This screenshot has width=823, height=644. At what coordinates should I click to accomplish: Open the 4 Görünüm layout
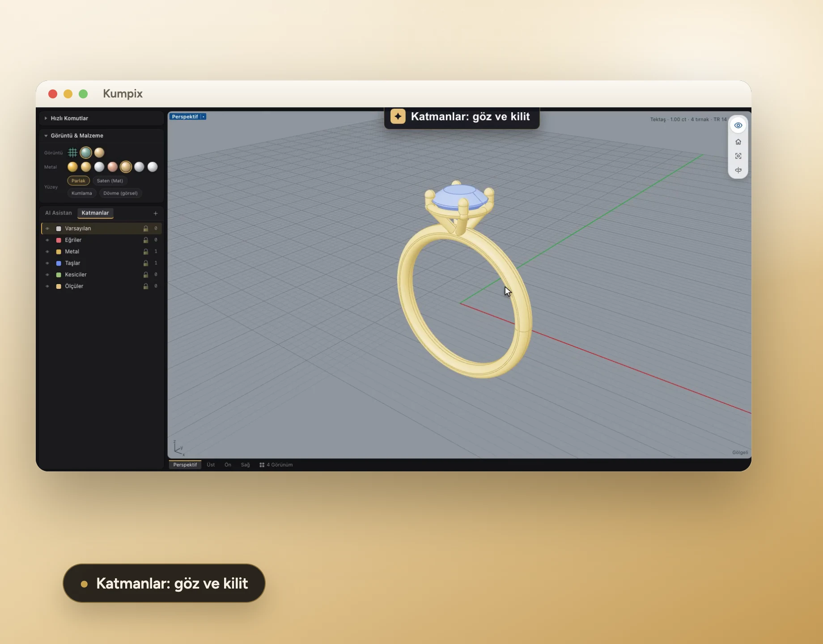[x=276, y=465]
